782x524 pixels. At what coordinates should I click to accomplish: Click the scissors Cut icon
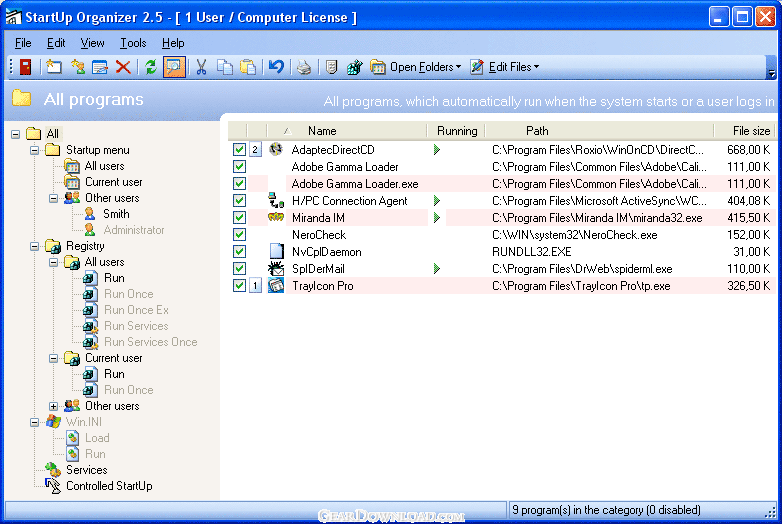coord(201,67)
